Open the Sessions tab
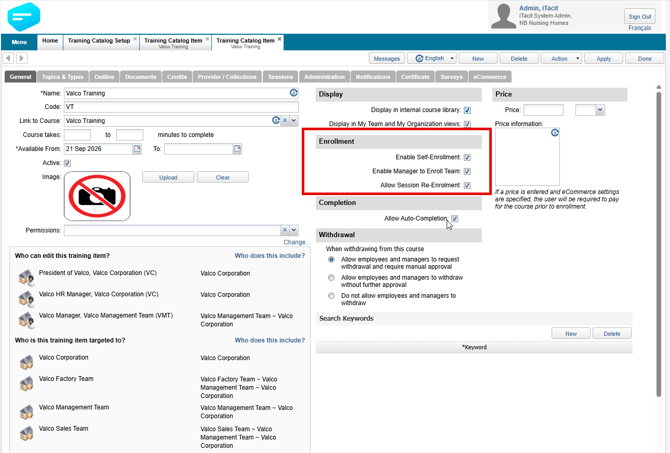This screenshot has width=670, height=453. click(x=281, y=77)
